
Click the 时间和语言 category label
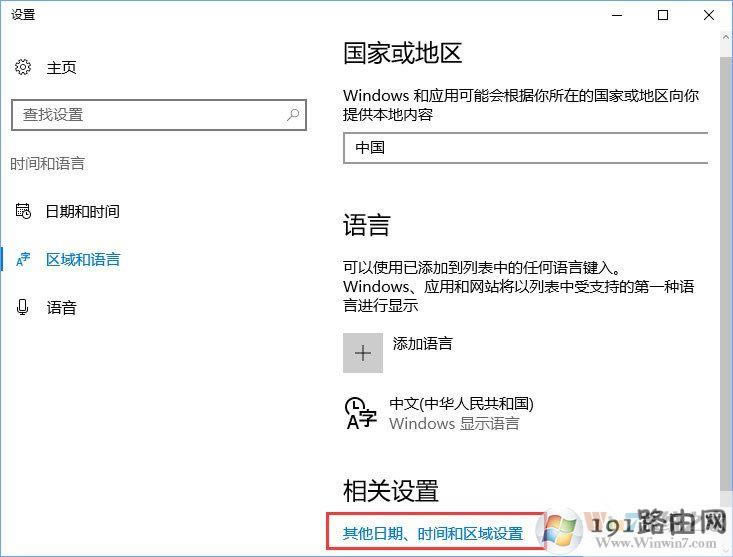pyautogui.click(x=47, y=164)
